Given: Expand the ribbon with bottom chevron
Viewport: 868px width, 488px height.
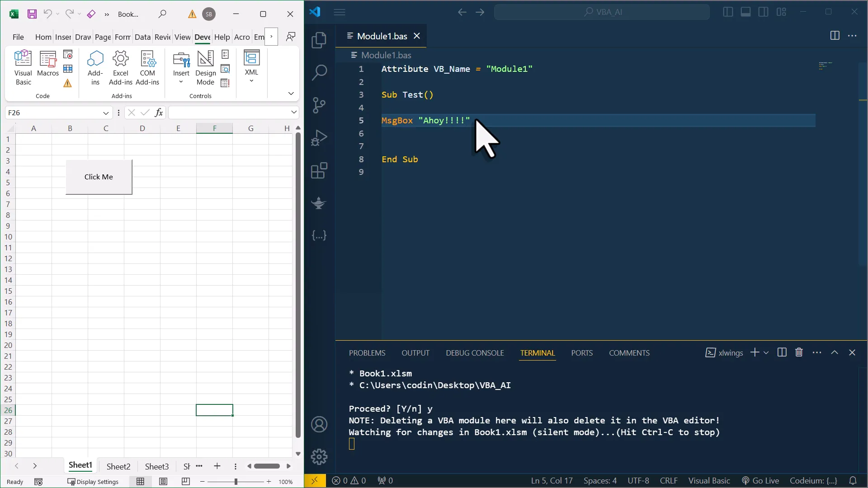Looking at the screenshot, I should pos(291,94).
